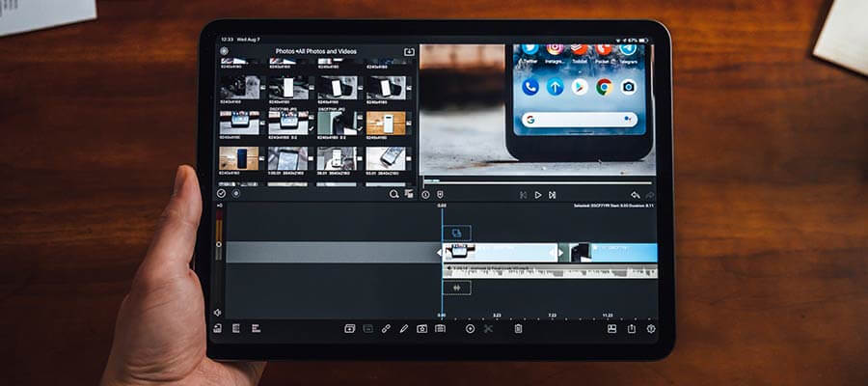Insert clip using the insert icon in toolbar
Image resolution: width=868 pixels, height=386 pixels.
click(x=349, y=328)
